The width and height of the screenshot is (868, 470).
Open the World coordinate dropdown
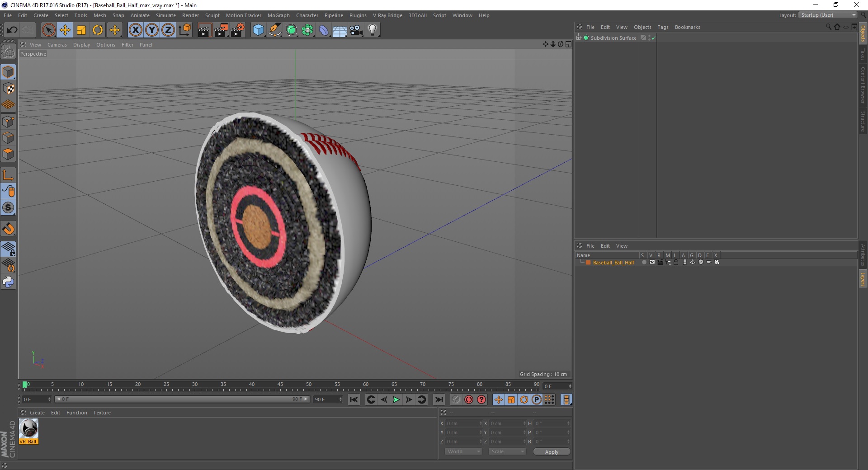coord(463,451)
